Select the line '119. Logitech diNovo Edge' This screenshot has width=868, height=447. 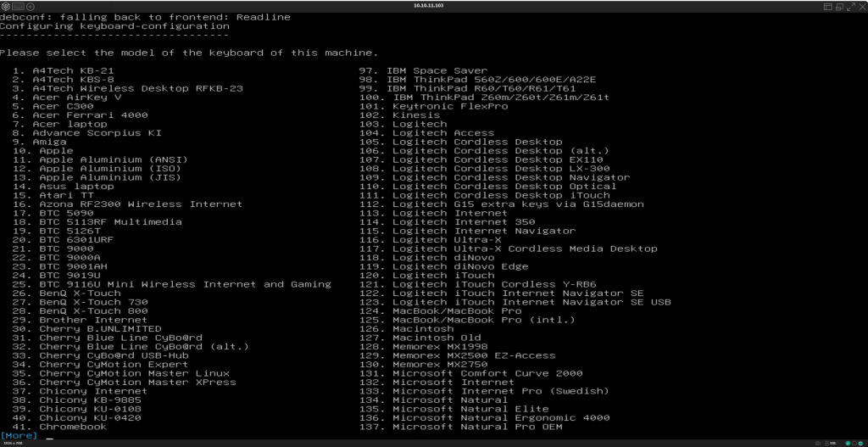click(444, 266)
